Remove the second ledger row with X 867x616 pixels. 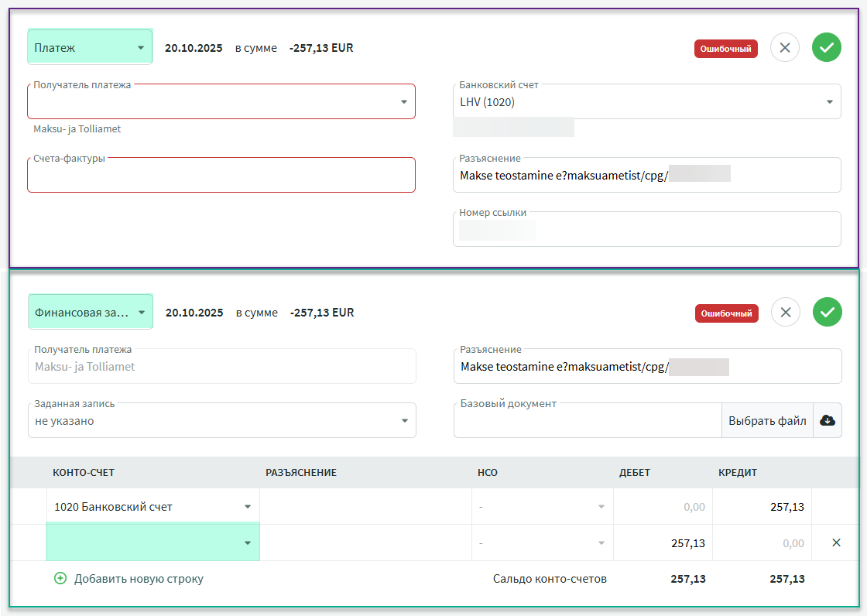836,543
